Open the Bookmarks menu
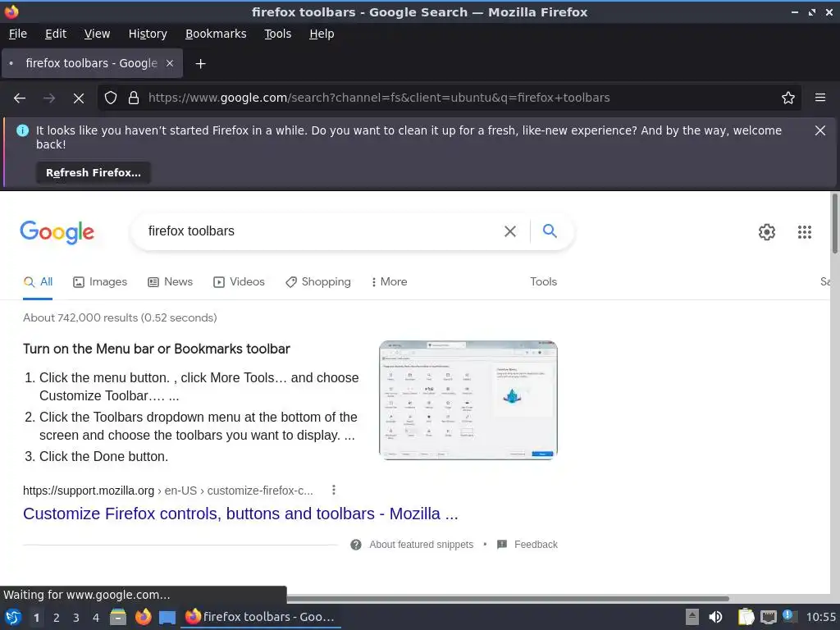Image resolution: width=840 pixels, height=630 pixels. pos(216,34)
